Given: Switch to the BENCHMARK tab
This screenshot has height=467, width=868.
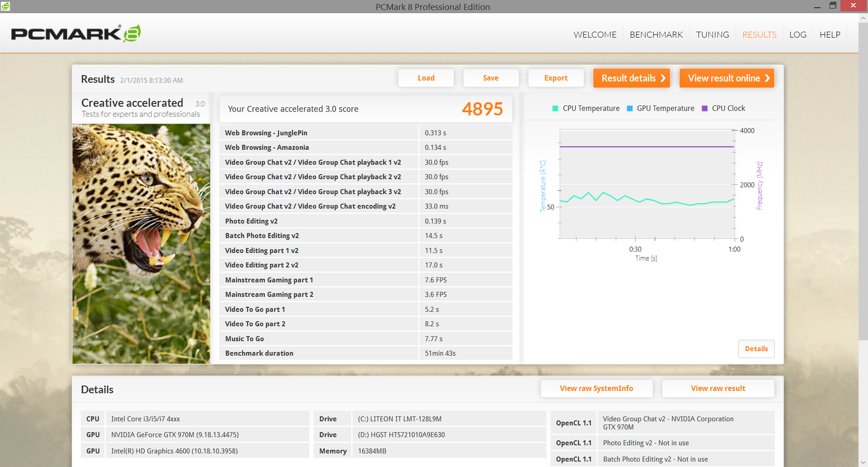Looking at the screenshot, I should click(656, 35).
